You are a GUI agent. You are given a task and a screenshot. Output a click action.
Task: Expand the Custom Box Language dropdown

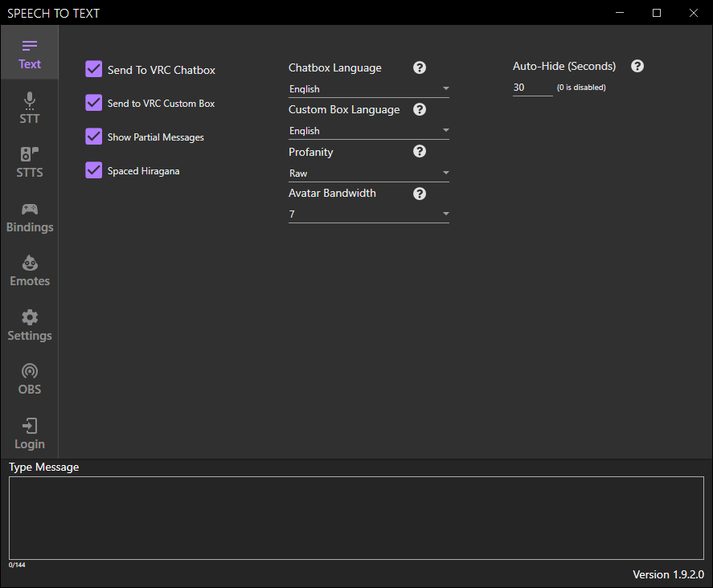tap(369, 131)
